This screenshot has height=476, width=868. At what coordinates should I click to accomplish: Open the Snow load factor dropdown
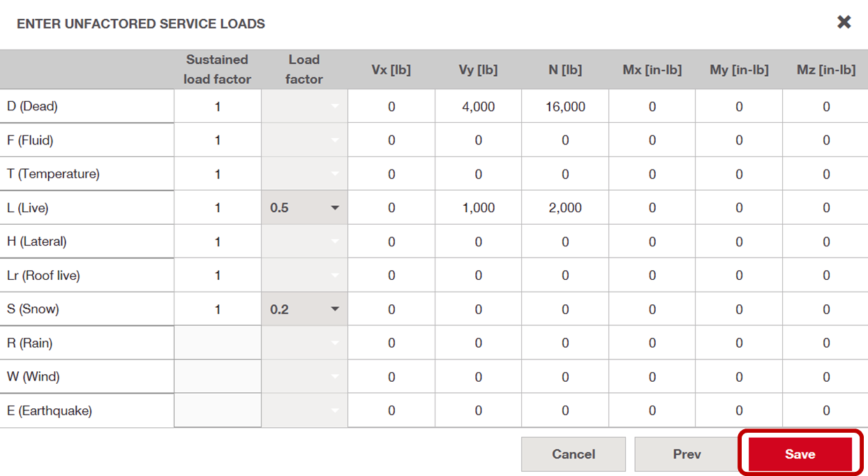[304, 309]
